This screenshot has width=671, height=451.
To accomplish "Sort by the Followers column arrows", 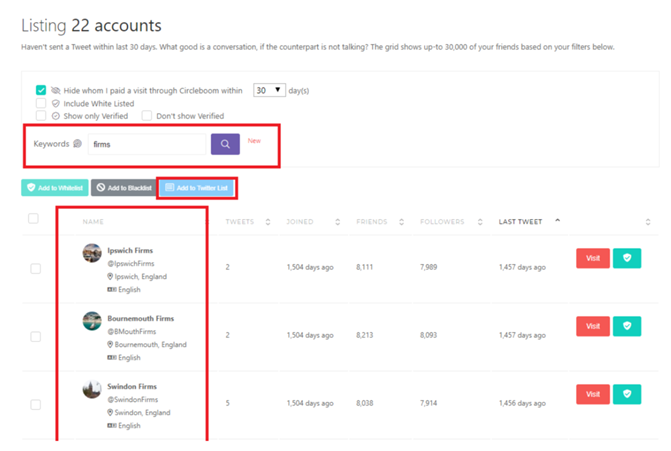I will click(480, 222).
